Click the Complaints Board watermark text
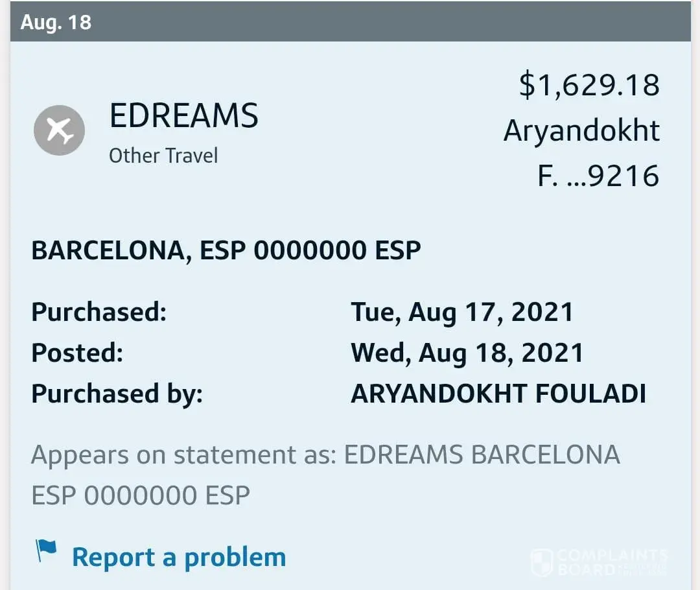This screenshot has height=590, width=700. click(x=611, y=562)
